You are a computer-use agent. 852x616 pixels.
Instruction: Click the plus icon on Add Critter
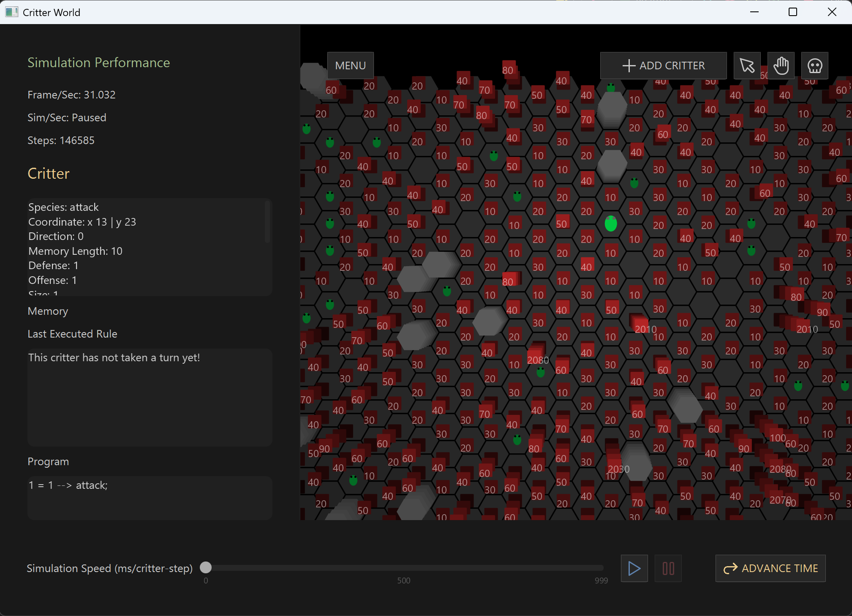click(629, 65)
